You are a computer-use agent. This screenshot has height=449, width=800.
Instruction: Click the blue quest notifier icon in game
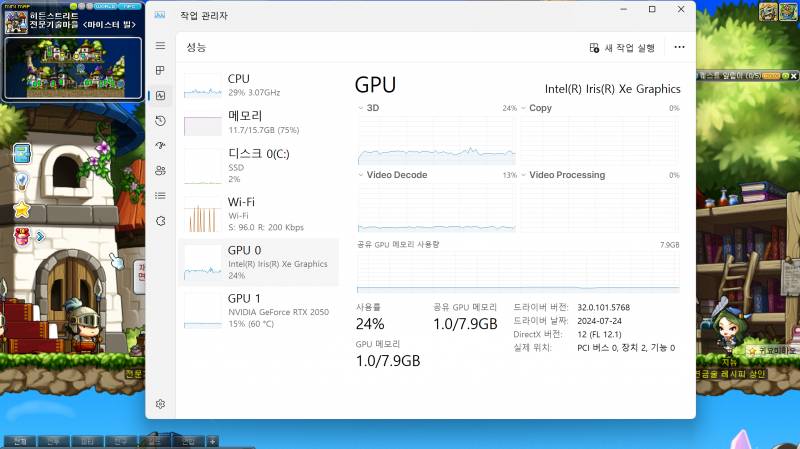pos(22,154)
